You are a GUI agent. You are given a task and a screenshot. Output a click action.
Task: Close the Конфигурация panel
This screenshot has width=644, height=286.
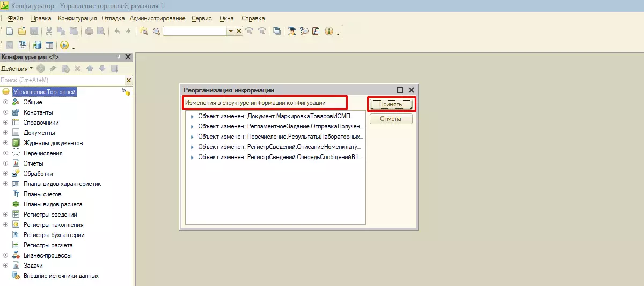pyautogui.click(x=128, y=57)
